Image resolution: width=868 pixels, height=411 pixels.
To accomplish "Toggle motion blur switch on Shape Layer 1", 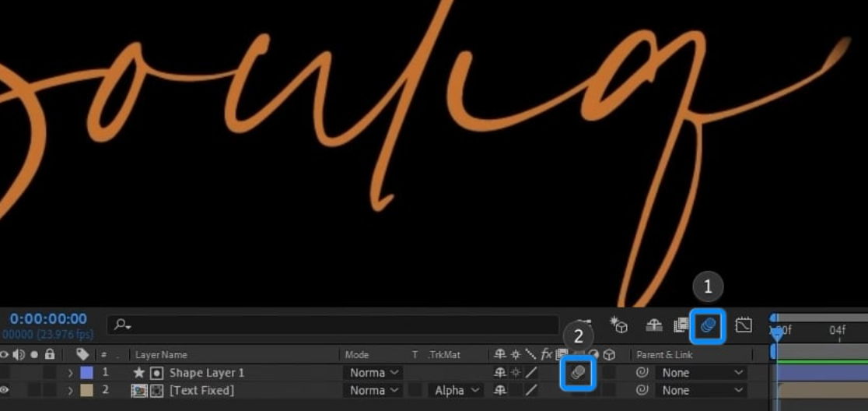I will (x=577, y=373).
